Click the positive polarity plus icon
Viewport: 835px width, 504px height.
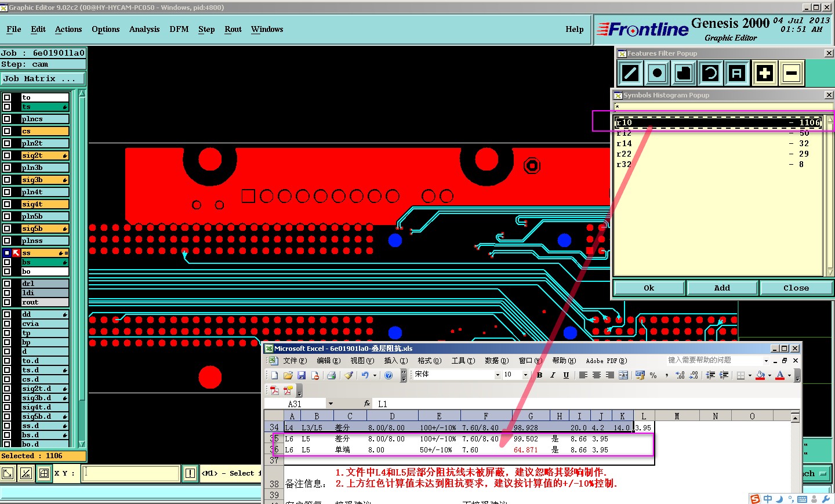(x=765, y=73)
